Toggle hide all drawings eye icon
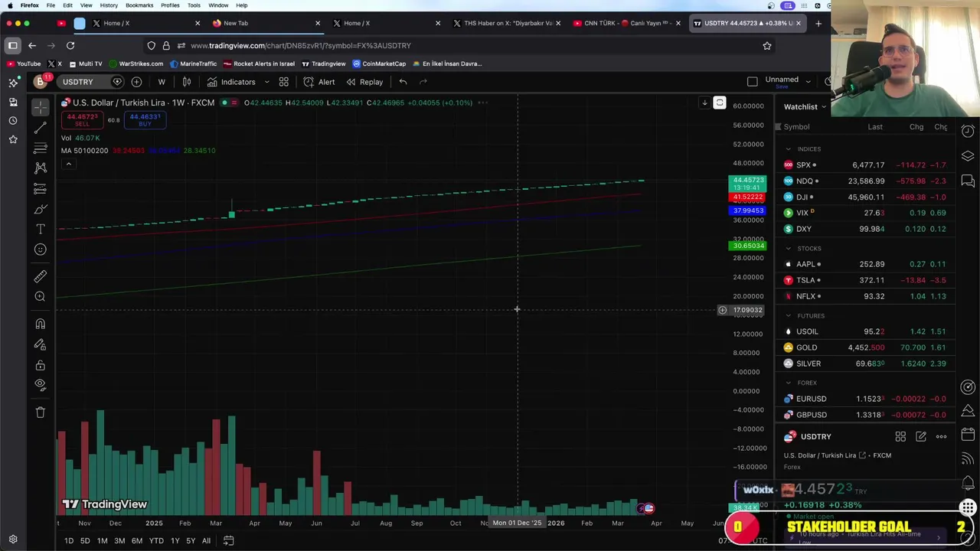 click(x=41, y=385)
